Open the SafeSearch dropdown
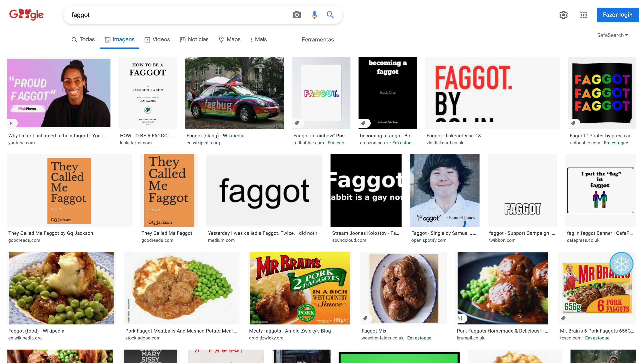Image resolution: width=644 pixels, height=363 pixels. (612, 35)
